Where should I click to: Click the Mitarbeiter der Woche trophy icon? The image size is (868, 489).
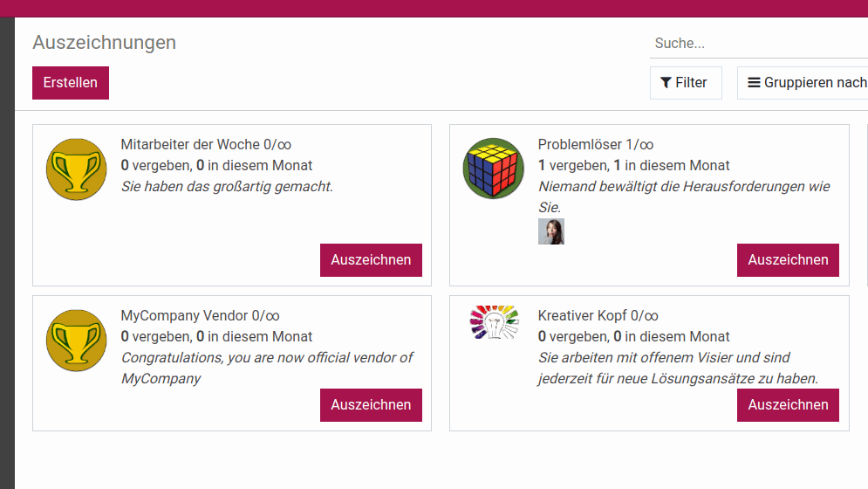pyautogui.click(x=77, y=169)
